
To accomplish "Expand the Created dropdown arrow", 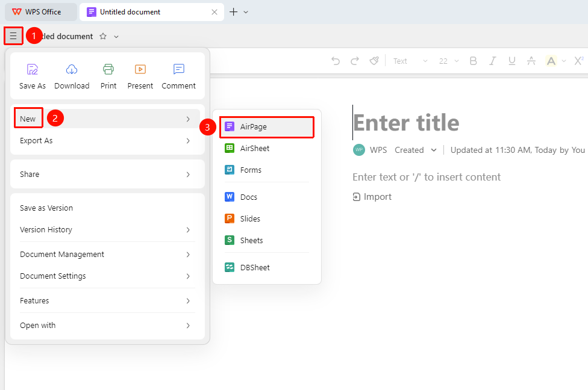I will point(434,150).
